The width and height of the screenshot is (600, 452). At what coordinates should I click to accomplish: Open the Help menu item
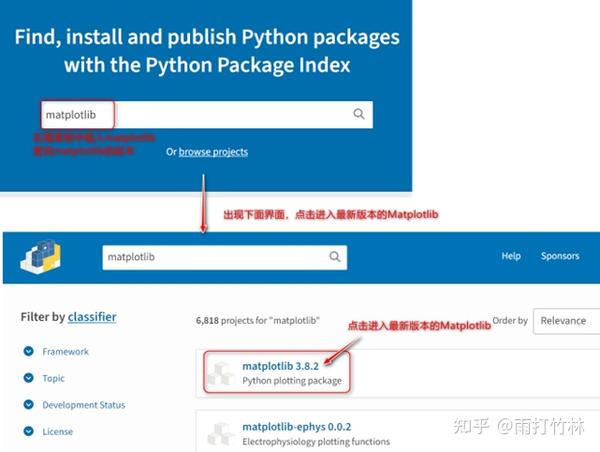coord(511,256)
